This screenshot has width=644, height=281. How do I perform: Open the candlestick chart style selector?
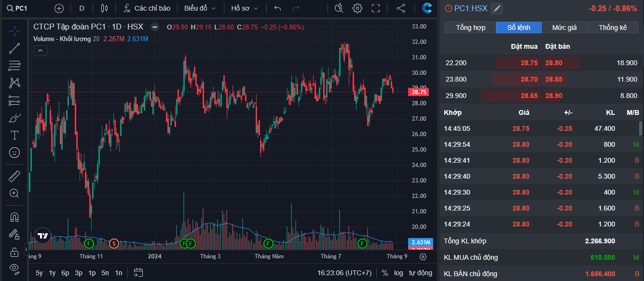coord(105,8)
